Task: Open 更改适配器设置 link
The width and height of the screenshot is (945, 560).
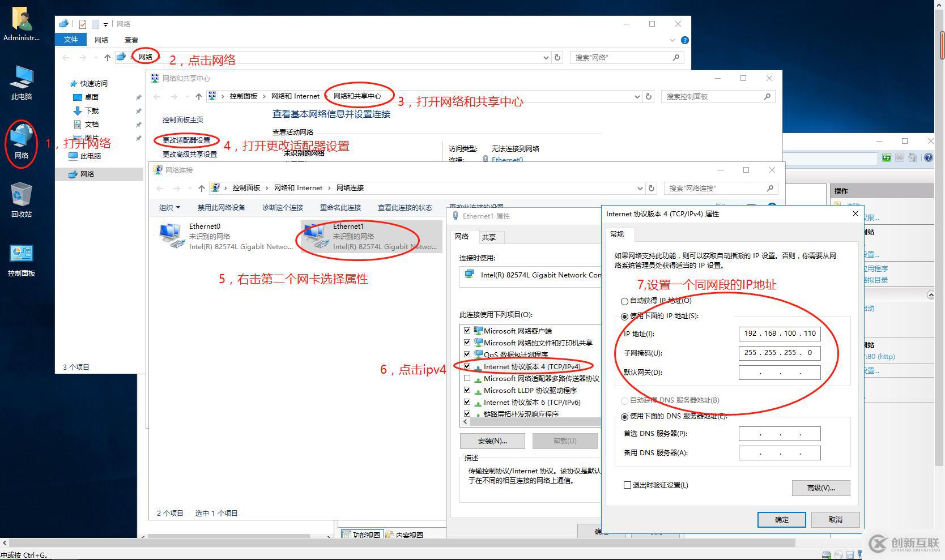Action: (x=186, y=140)
